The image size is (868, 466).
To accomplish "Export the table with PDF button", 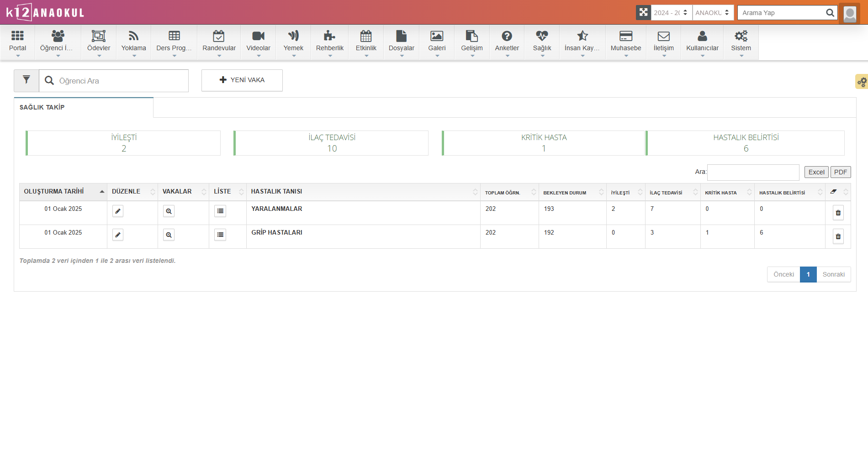I will click(841, 172).
